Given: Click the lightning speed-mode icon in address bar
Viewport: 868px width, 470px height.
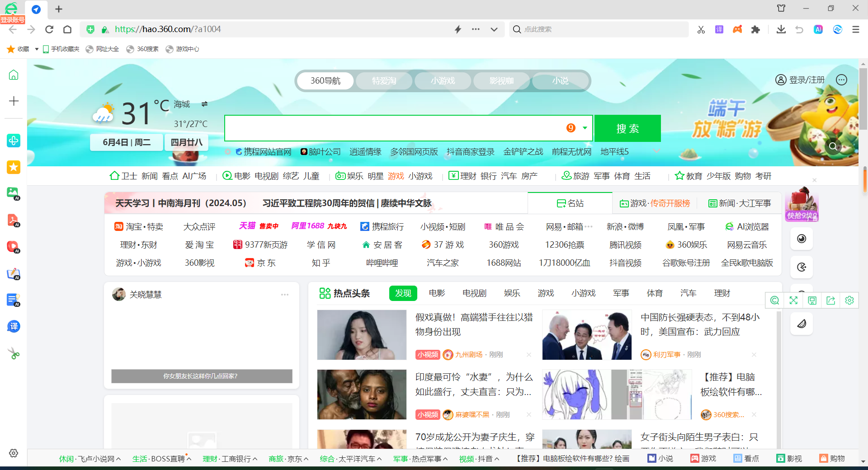Looking at the screenshot, I should [x=458, y=29].
